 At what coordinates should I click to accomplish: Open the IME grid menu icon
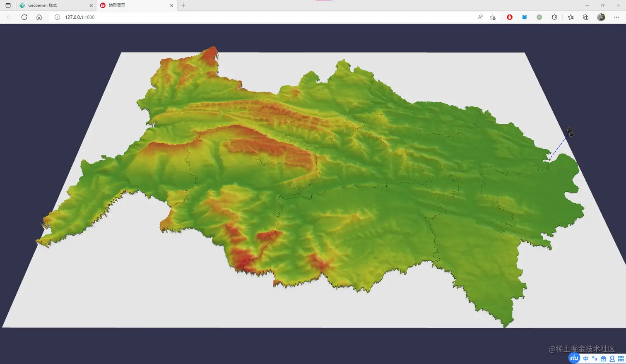pos(621,359)
